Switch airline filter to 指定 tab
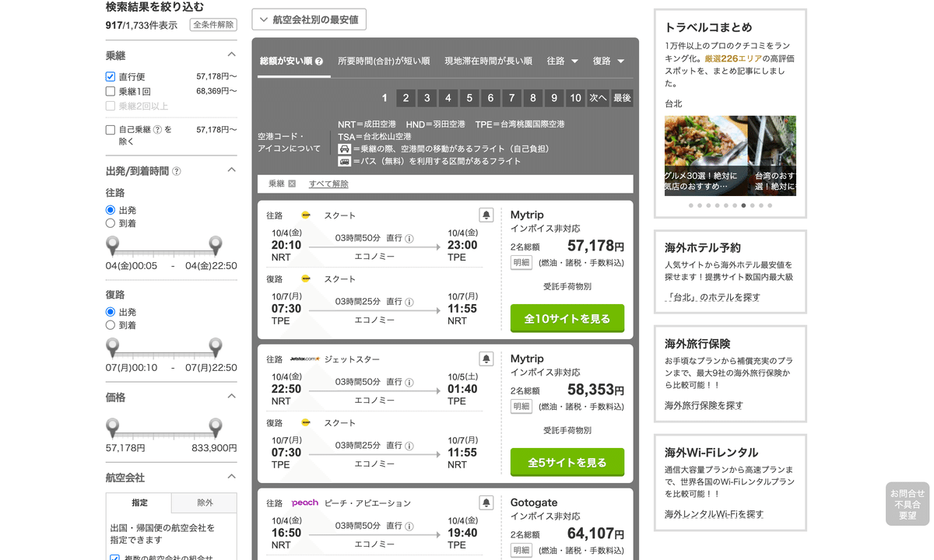 (139, 502)
